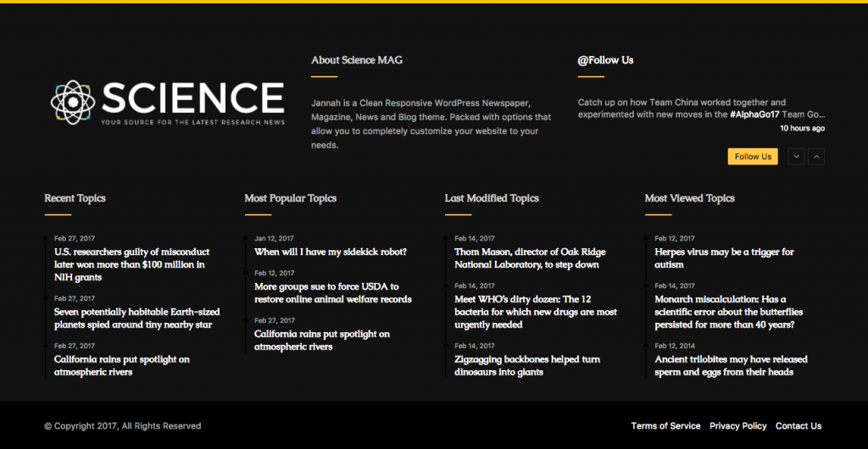The height and width of the screenshot is (449, 868).
Task: Read WHO's dirty dozen bacteria article
Action: click(x=535, y=312)
